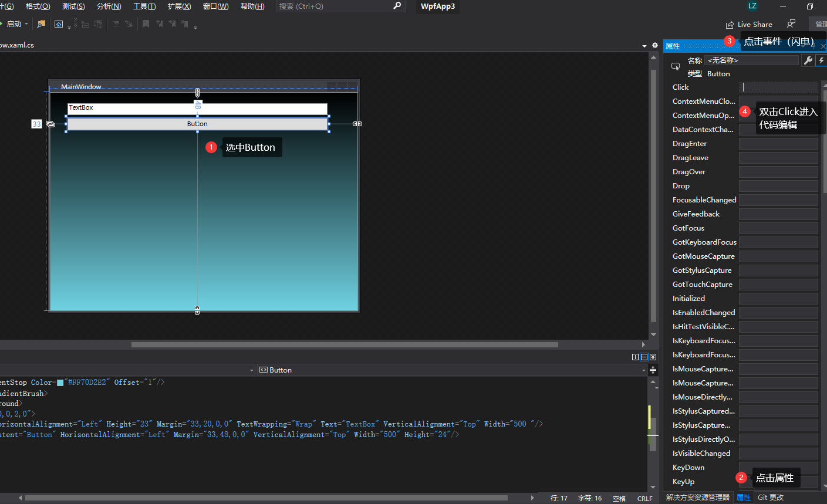827x504 pixels.
Task: Click the horizontal split pane icon
Action: 644,357
